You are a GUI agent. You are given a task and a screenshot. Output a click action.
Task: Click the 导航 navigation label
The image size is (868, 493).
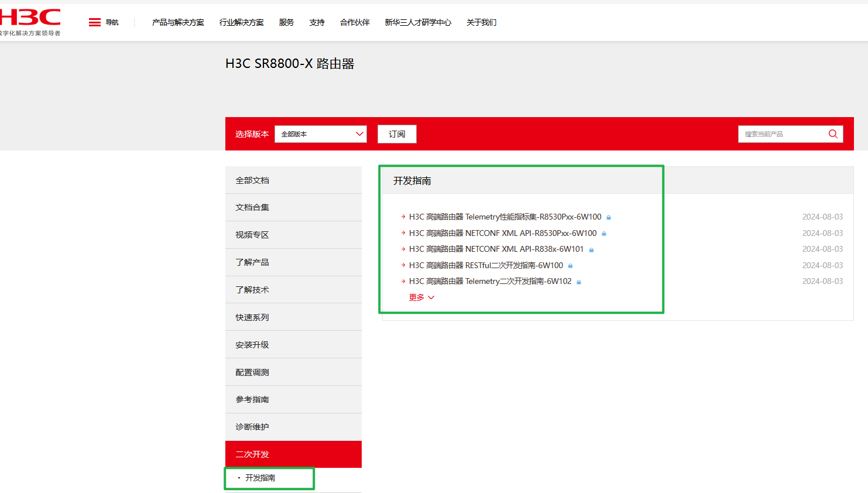click(x=112, y=22)
